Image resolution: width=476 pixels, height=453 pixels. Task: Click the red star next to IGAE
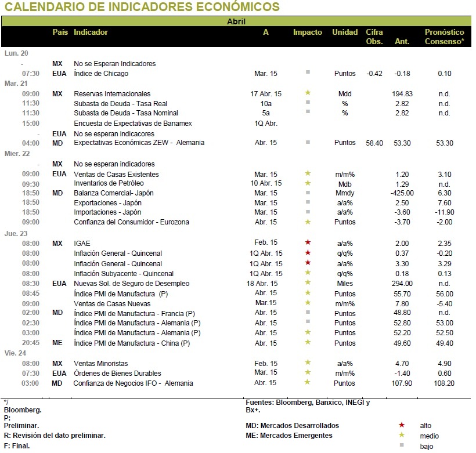(308, 242)
